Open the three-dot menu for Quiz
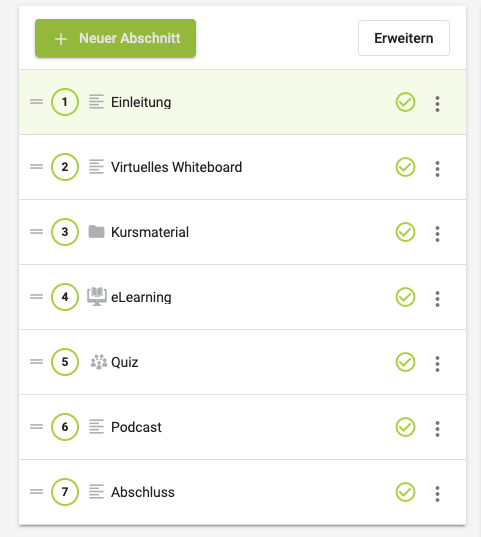Screen dimensions: 481x537 pos(437,364)
